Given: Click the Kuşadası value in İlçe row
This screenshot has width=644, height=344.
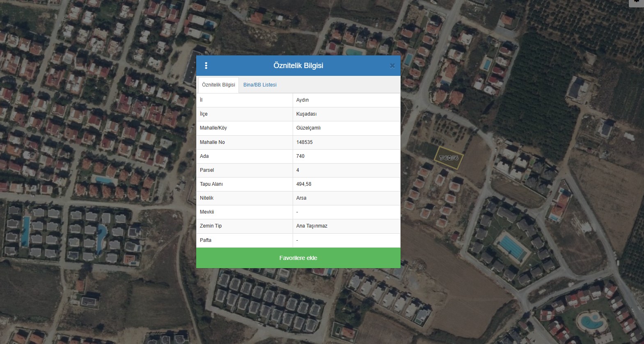Looking at the screenshot, I should coord(306,114).
